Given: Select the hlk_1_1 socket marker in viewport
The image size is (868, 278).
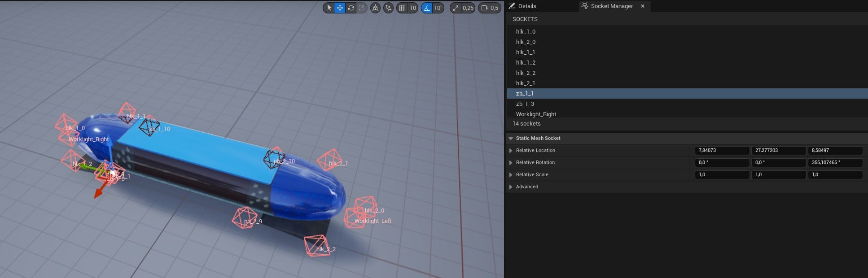Looking at the screenshot, I should (127, 113).
